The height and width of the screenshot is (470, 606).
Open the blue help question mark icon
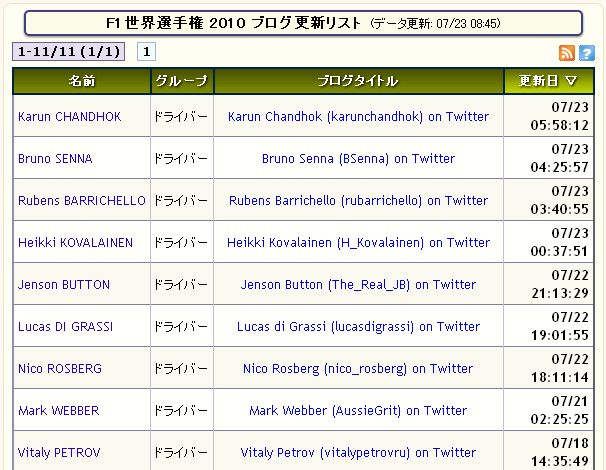click(586, 53)
